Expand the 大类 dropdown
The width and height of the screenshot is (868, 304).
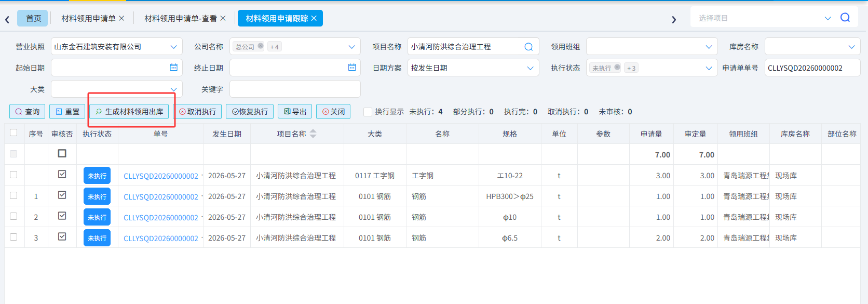click(173, 89)
